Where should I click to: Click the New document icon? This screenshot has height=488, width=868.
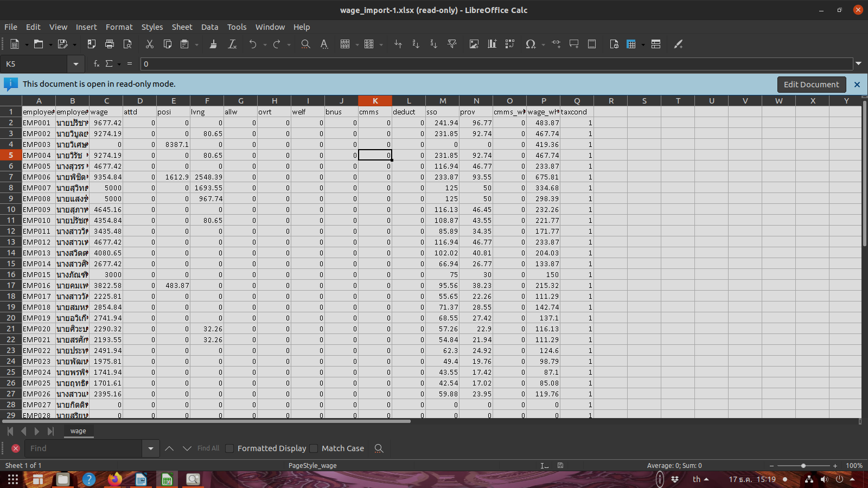[15, 44]
